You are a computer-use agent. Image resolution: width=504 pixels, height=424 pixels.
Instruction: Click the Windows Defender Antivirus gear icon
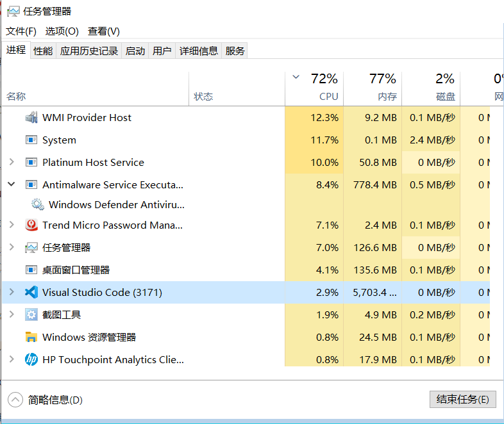coord(38,204)
